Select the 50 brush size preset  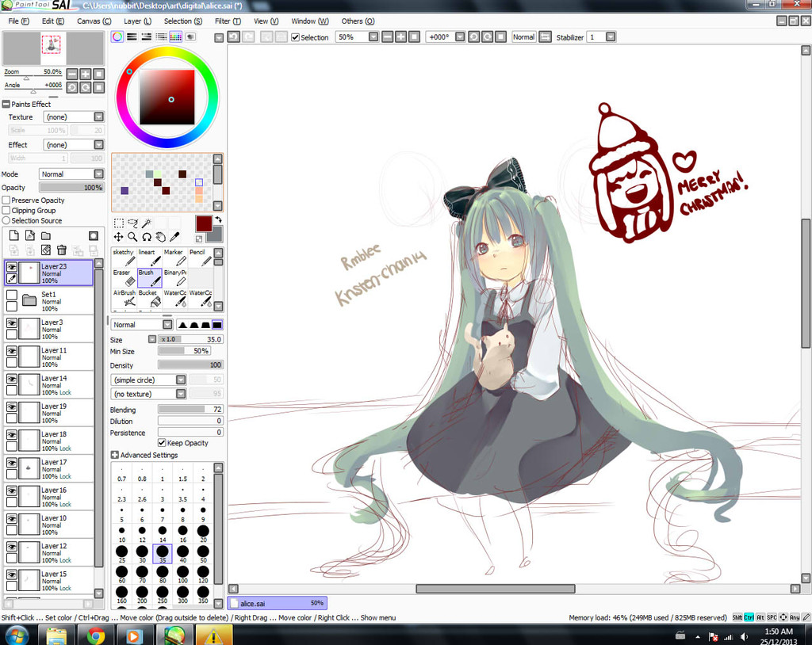point(203,554)
